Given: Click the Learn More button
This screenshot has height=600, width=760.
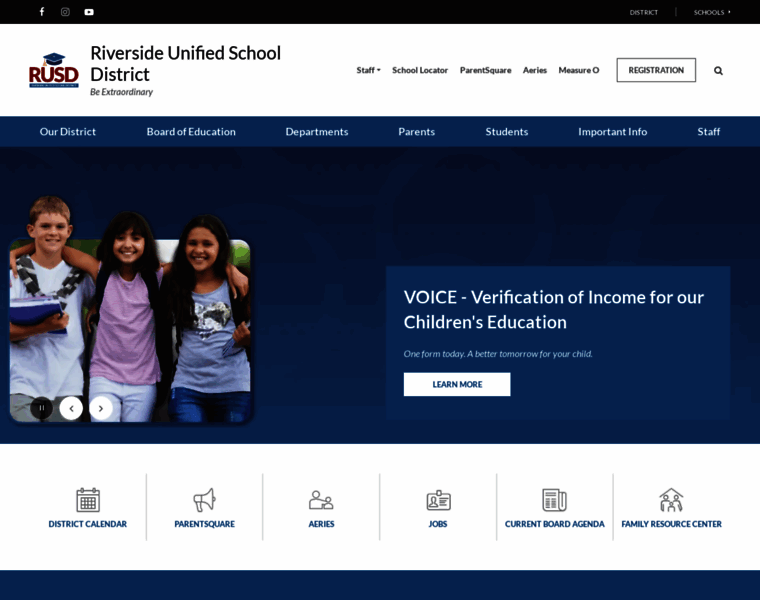Looking at the screenshot, I should [x=457, y=384].
